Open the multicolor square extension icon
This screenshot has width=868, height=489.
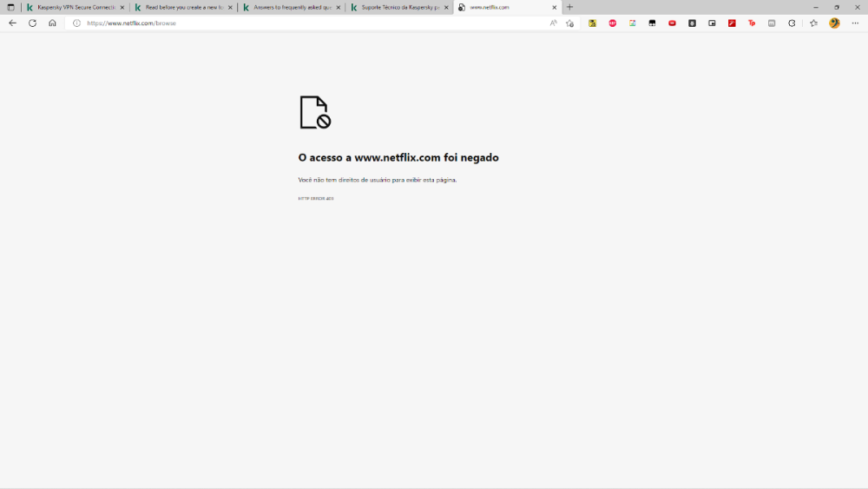(632, 23)
